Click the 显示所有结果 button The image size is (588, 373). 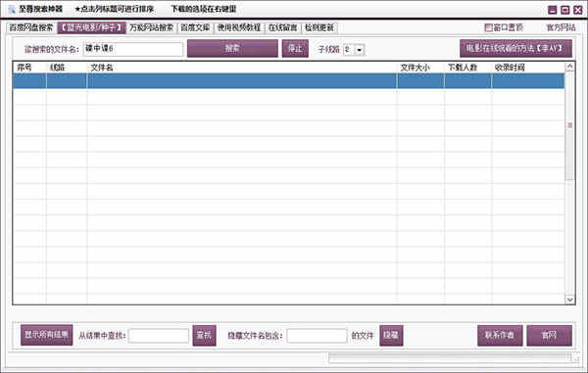point(46,335)
